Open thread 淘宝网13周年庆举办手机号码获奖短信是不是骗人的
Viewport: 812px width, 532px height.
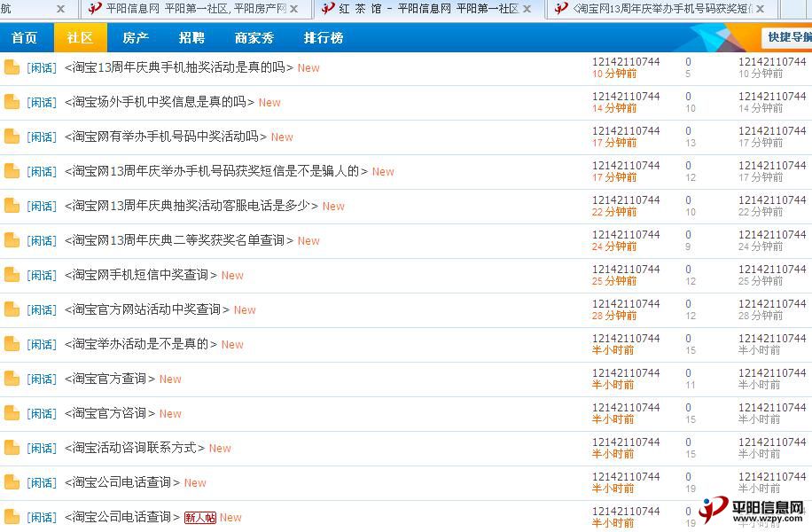pos(216,171)
